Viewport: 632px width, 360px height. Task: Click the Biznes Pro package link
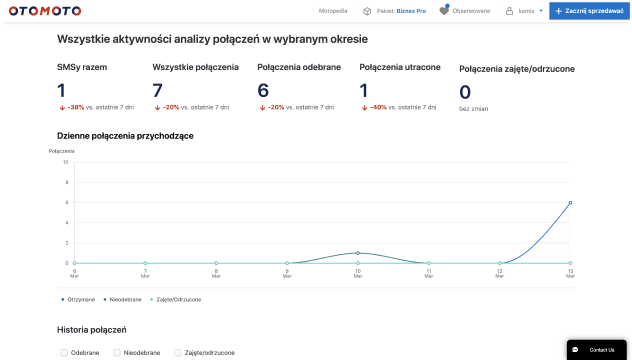[x=411, y=11]
